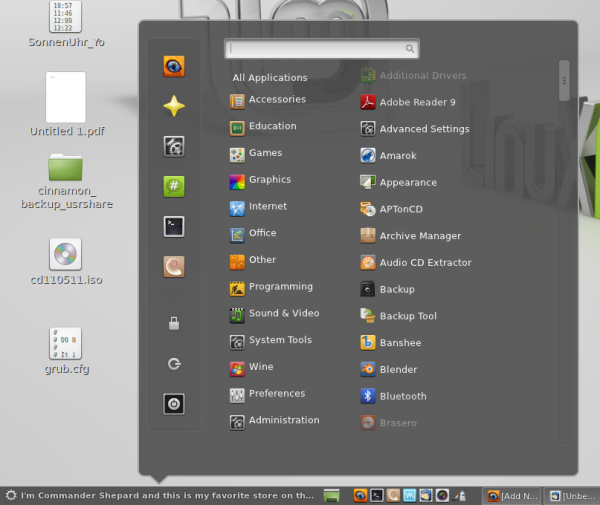Open the yellow star favorite in sidebar
600x505 pixels.
point(174,106)
